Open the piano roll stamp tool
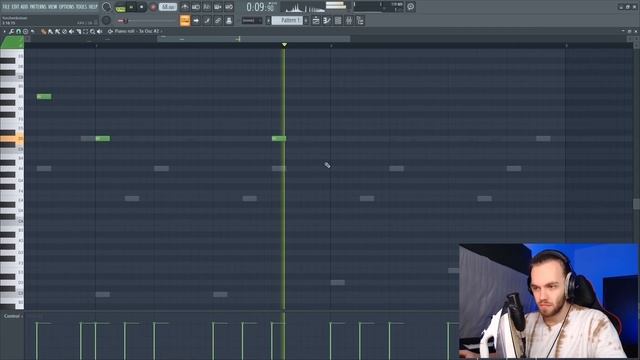This screenshot has width=640, height=360. click(x=25, y=31)
